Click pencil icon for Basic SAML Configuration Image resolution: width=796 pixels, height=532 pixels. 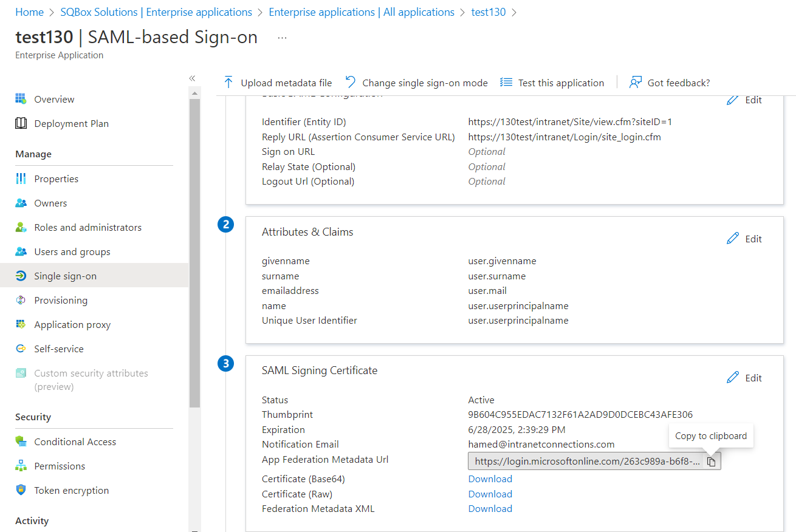point(733,100)
